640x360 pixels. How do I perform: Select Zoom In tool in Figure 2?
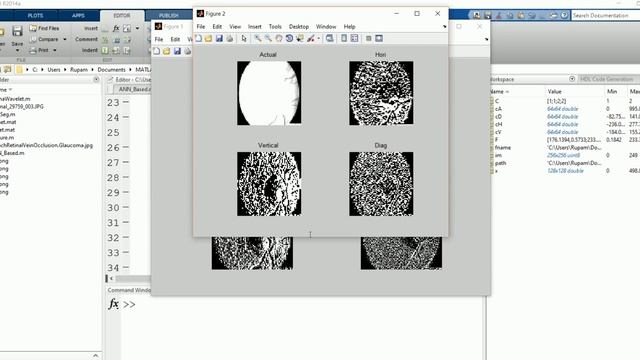pos(258,38)
